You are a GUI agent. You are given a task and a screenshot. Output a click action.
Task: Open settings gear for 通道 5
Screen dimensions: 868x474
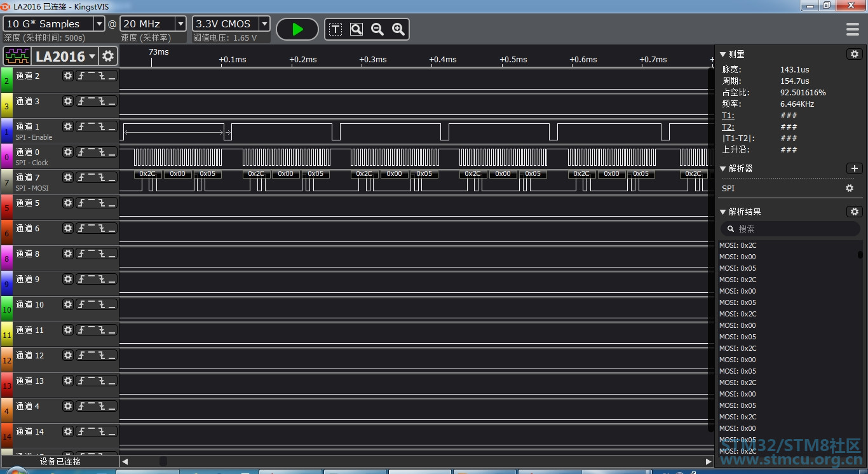(68, 203)
